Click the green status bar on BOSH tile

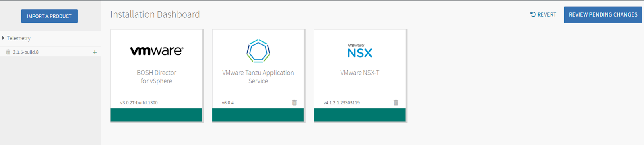click(157, 115)
